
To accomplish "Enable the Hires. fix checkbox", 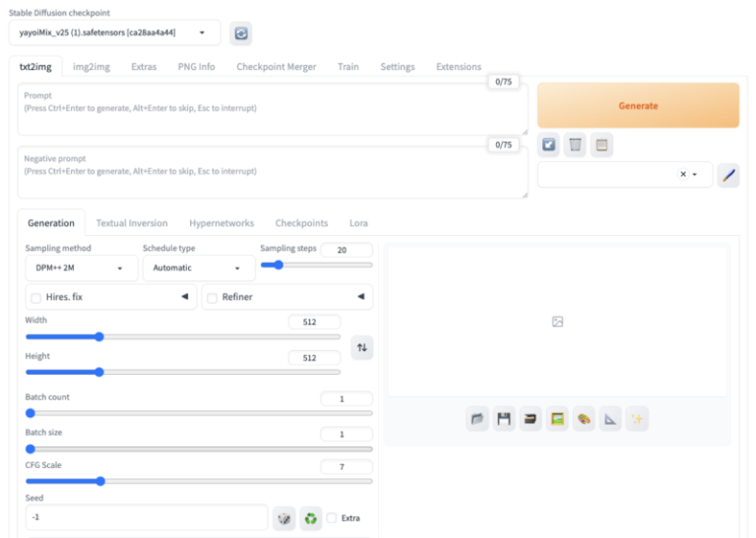I will [36, 298].
